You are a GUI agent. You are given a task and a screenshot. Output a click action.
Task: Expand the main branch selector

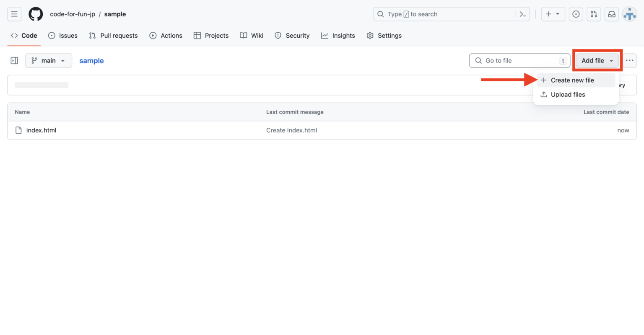[48, 60]
